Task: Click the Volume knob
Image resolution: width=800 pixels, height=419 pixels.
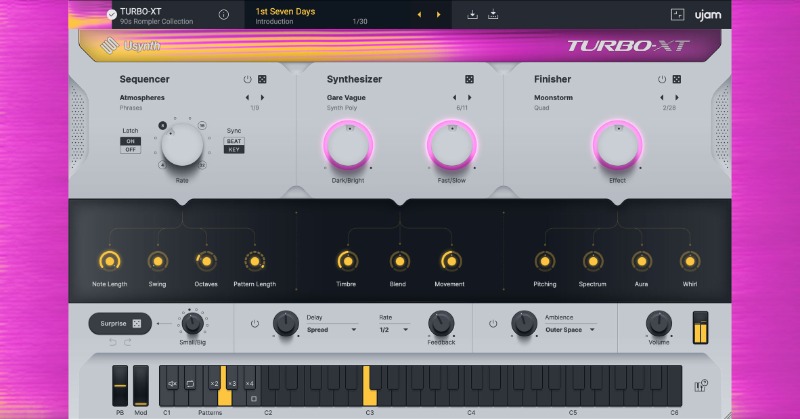Action: coord(659,323)
